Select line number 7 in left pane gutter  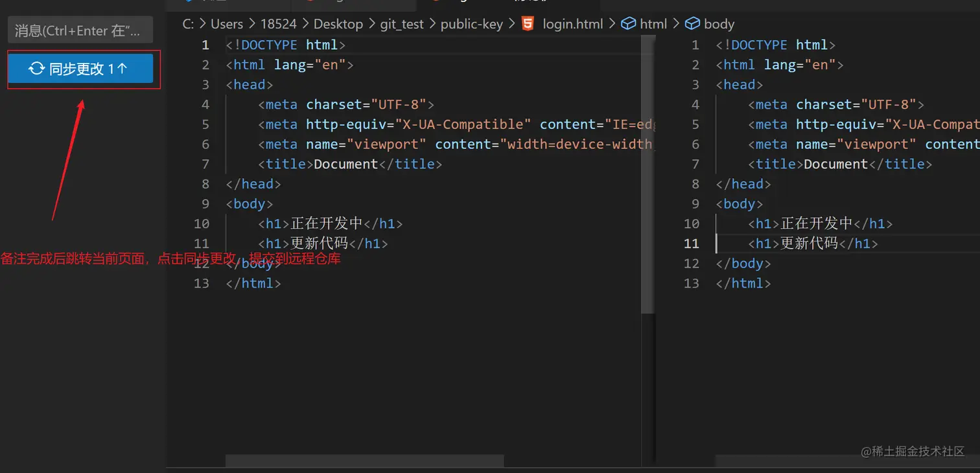pos(205,164)
